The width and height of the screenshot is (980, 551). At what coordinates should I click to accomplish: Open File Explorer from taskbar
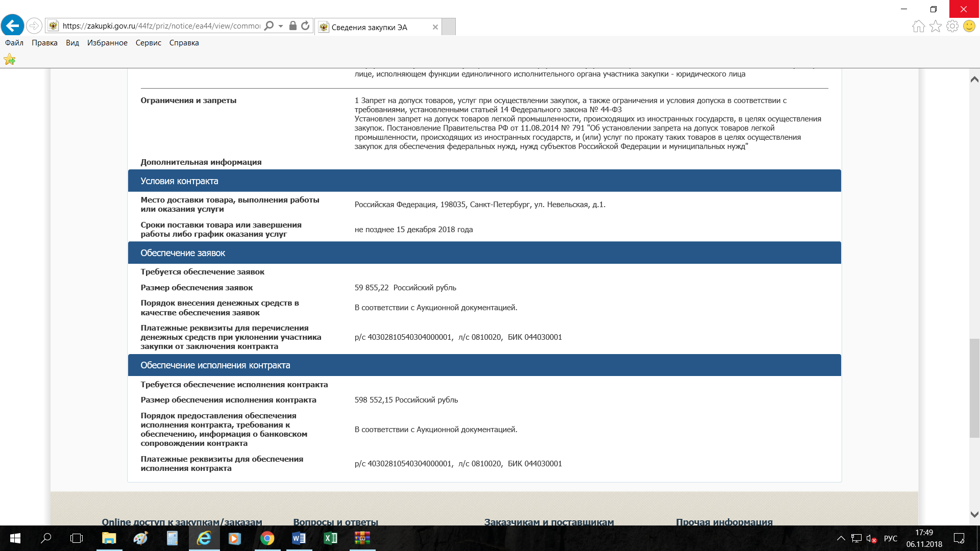click(x=109, y=538)
